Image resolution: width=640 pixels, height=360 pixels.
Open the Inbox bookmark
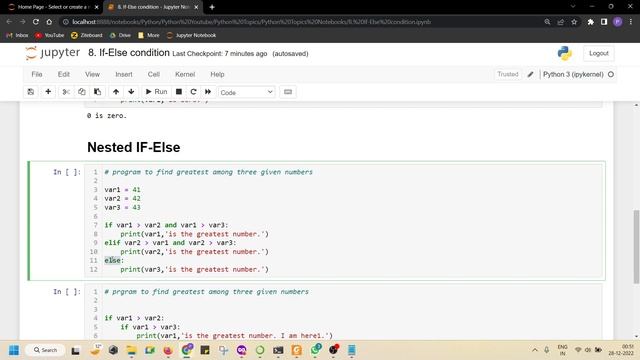coord(17,36)
